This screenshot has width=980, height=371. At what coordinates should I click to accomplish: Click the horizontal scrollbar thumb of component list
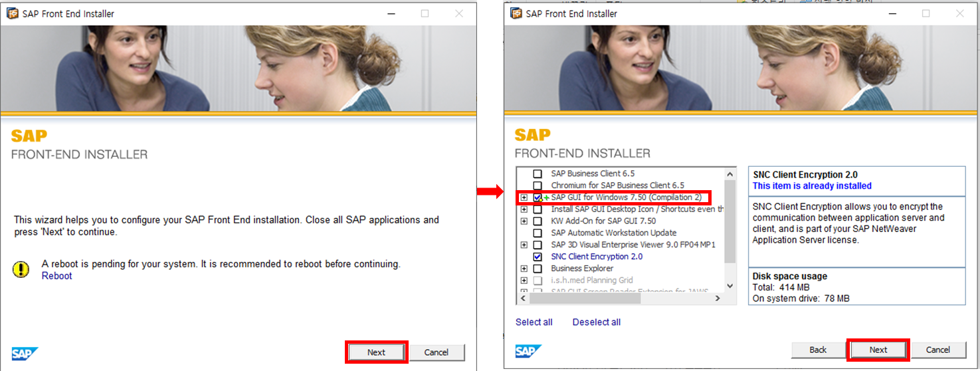pyautogui.click(x=585, y=299)
